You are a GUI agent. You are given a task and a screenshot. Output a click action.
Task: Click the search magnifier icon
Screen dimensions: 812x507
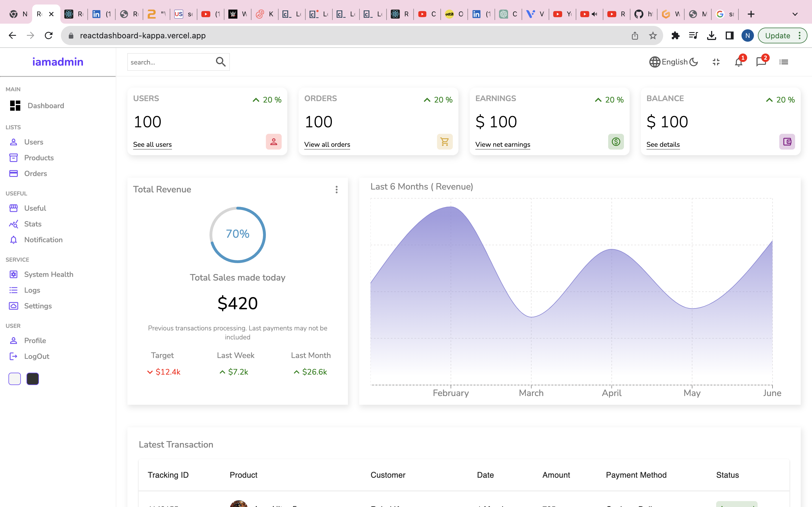click(220, 62)
